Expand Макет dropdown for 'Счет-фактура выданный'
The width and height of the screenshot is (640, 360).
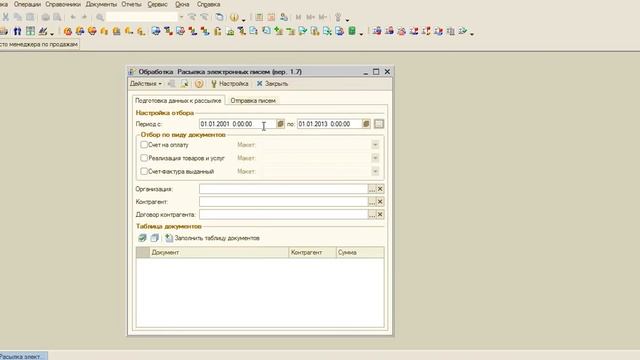pos(375,171)
